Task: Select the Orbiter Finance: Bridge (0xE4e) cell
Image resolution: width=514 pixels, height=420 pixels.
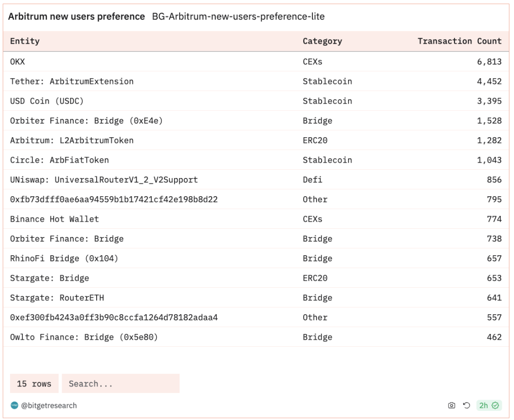Action: 86,121
